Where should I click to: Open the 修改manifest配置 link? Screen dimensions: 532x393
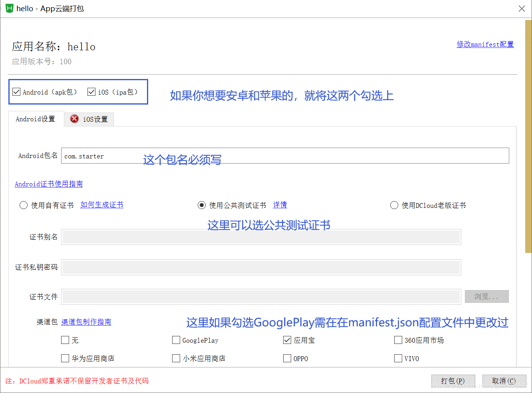pyautogui.click(x=485, y=44)
